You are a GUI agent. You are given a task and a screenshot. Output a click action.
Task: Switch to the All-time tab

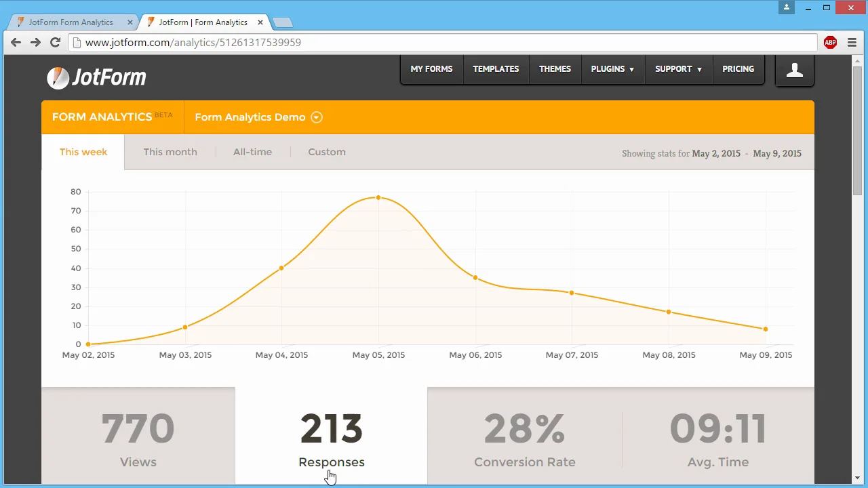tap(252, 152)
